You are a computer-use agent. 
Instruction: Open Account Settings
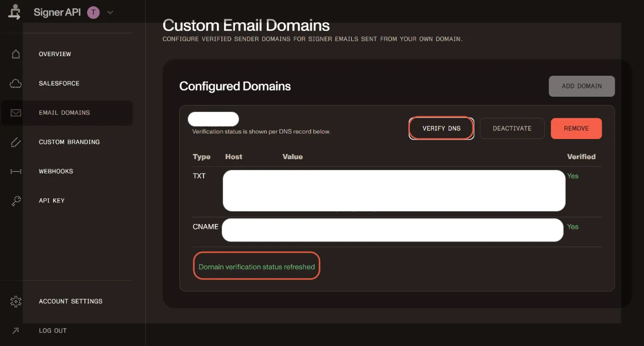pos(71,301)
